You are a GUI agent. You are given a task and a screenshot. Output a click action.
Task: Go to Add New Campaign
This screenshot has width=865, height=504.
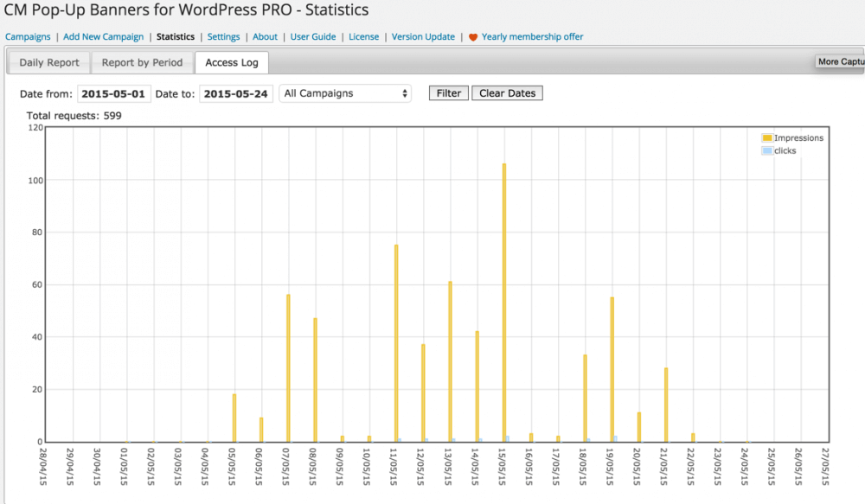(103, 37)
